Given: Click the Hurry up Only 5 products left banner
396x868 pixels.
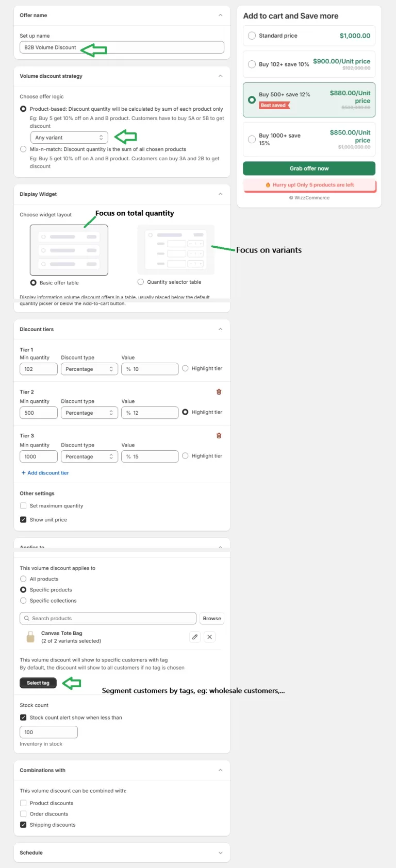Looking at the screenshot, I should (309, 185).
